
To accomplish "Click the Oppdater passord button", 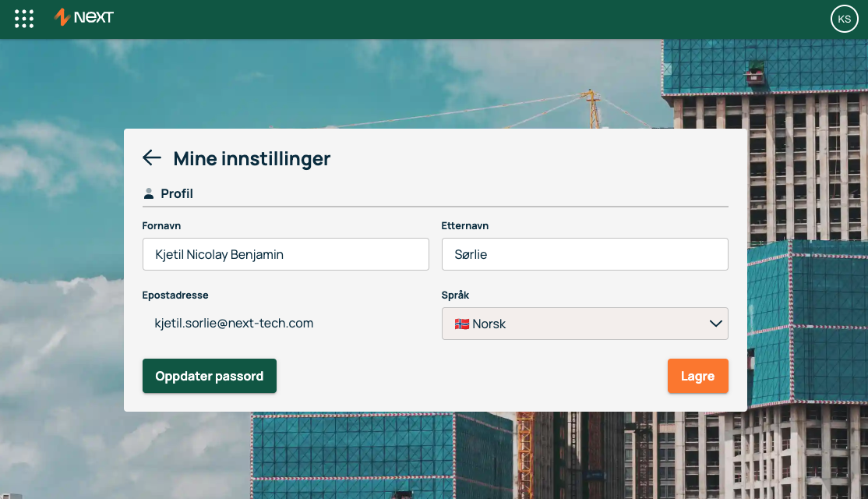I will 210,376.
